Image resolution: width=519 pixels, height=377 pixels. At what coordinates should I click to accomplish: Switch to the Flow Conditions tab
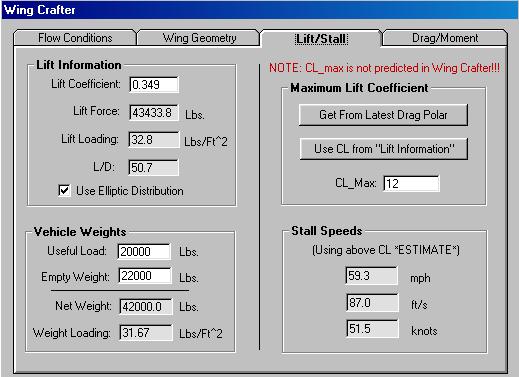tap(75, 38)
